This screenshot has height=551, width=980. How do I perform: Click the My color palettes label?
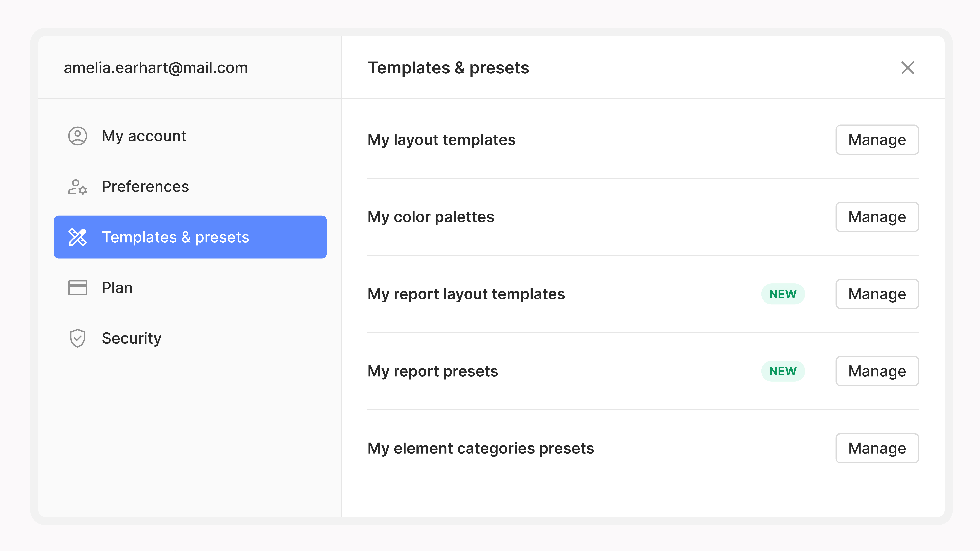[431, 217]
